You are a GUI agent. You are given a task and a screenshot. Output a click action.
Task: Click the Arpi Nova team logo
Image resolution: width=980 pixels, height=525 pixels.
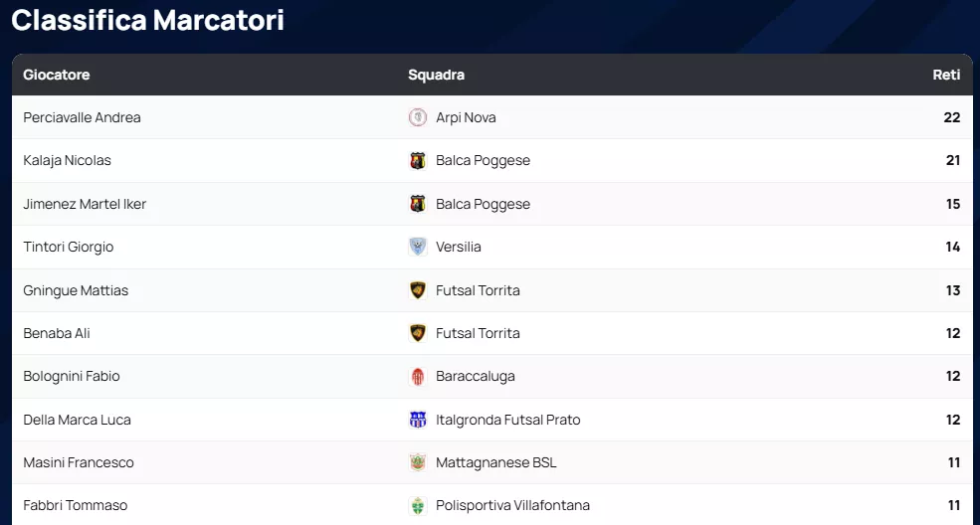(x=418, y=117)
